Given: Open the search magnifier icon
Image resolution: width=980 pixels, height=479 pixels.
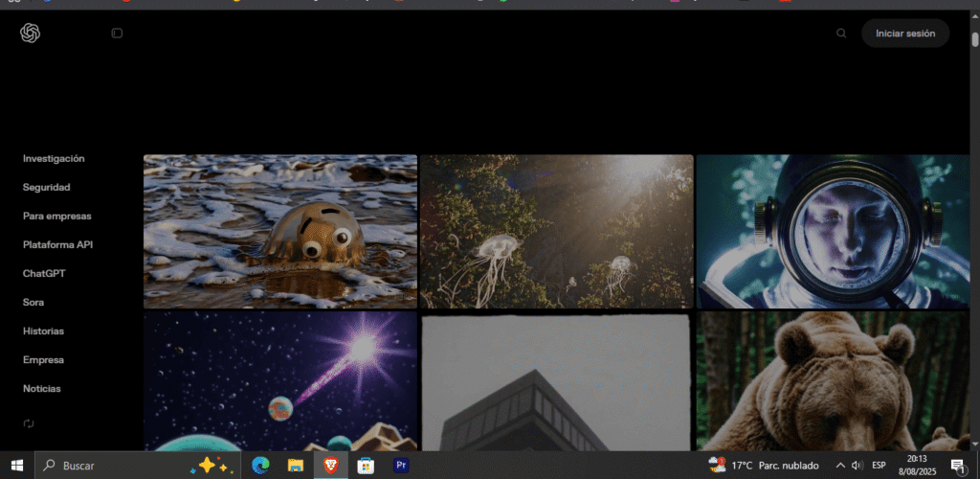Looking at the screenshot, I should (x=841, y=34).
